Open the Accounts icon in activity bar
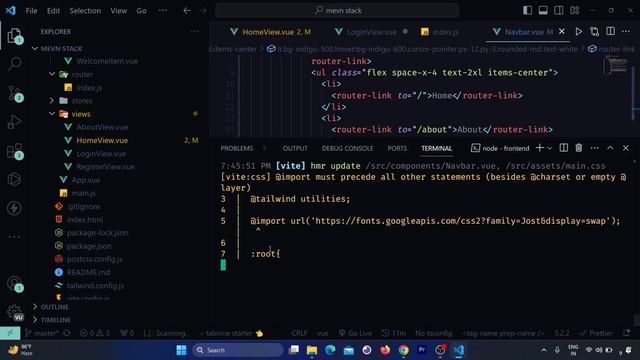 [x=15, y=283]
